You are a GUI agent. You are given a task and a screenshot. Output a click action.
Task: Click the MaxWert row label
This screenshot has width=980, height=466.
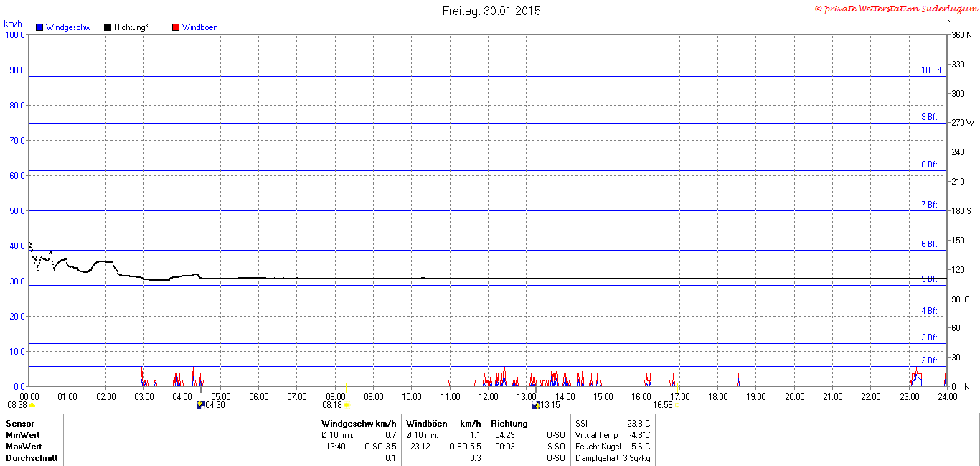[23, 447]
